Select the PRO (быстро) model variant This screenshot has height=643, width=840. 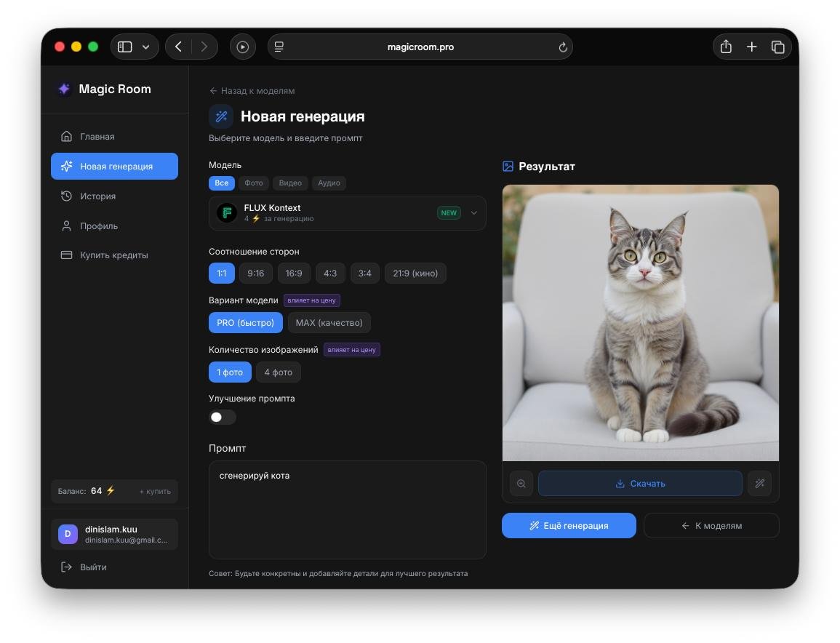coord(245,322)
